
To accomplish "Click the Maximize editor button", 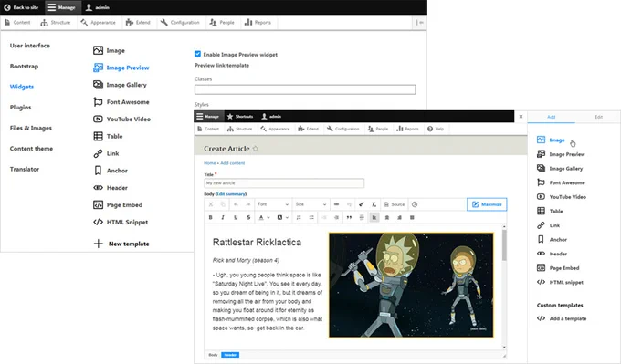I will pyautogui.click(x=487, y=204).
